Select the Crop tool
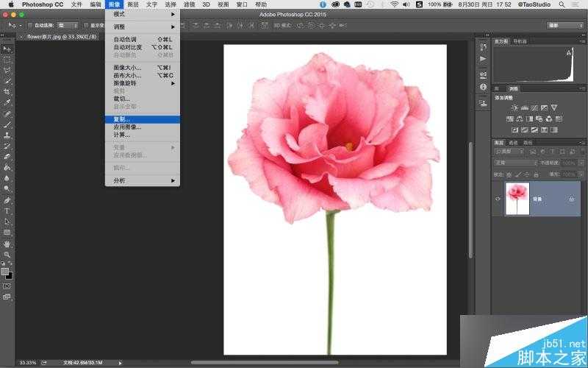The image size is (588, 368). point(7,91)
